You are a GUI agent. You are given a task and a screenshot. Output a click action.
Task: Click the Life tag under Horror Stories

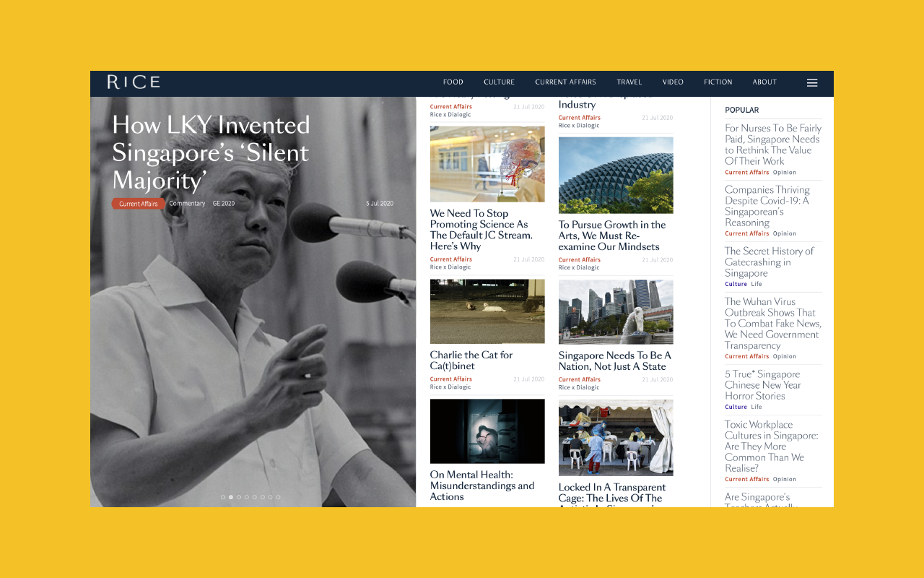[757, 407]
